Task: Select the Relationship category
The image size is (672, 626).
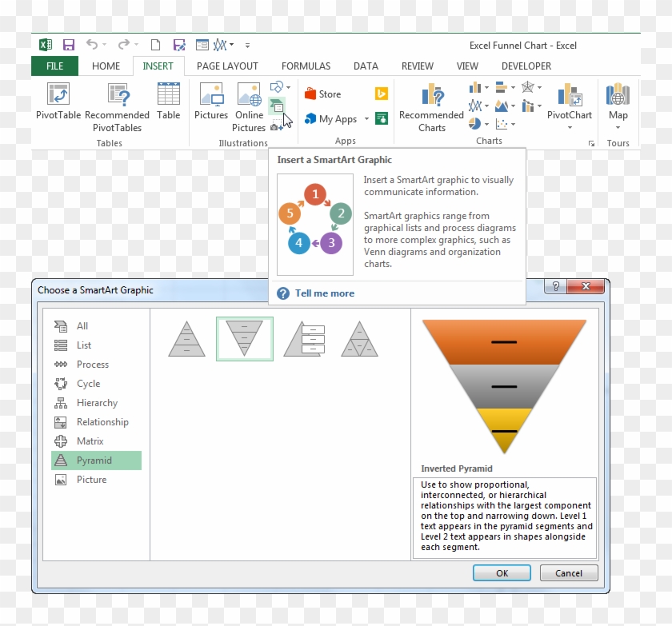Action: coord(97,422)
